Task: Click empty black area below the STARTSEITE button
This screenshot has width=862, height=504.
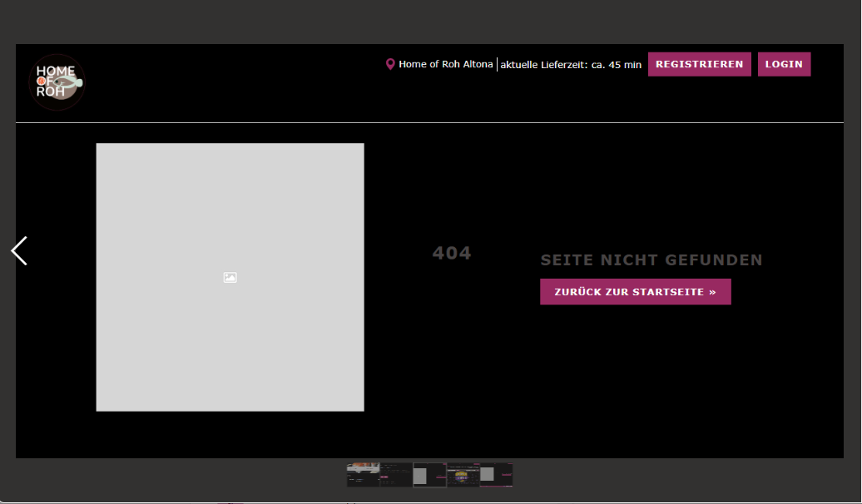Action: (x=636, y=374)
